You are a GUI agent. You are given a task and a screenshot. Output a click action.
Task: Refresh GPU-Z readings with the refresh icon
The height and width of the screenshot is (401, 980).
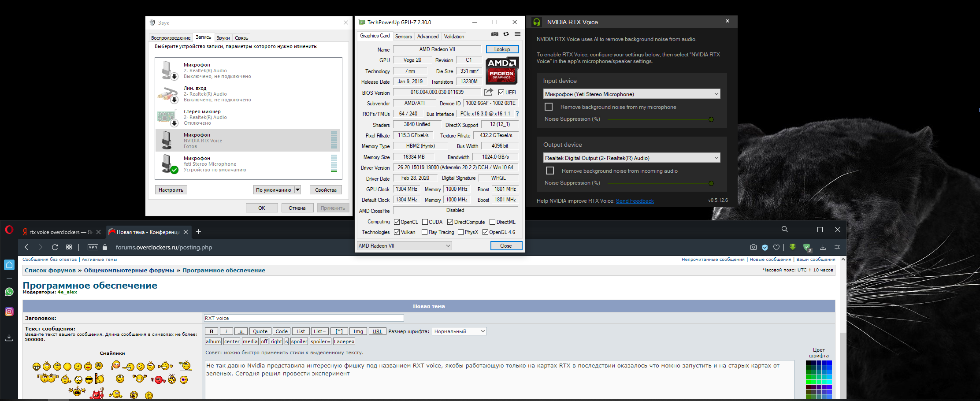point(506,34)
